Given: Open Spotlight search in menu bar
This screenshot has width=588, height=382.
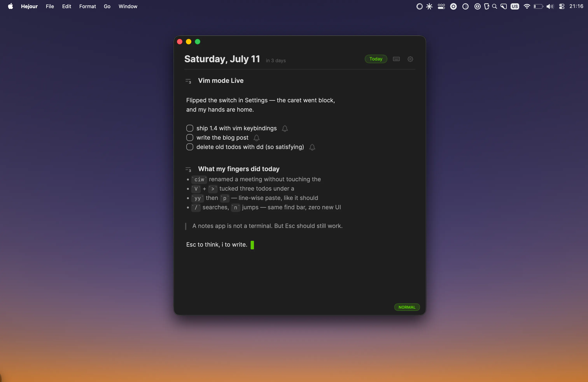Looking at the screenshot, I should click(x=494, y=6).
